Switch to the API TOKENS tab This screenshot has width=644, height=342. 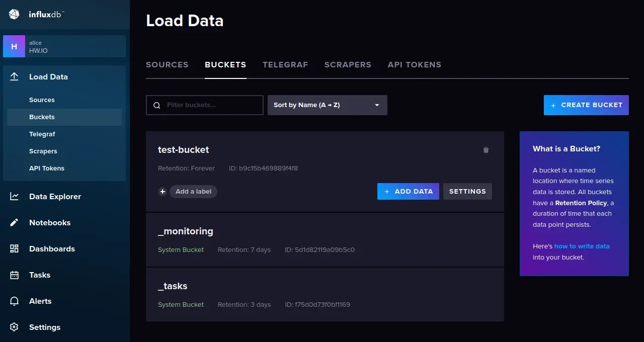pyautogui.click(x=414, y=64)
